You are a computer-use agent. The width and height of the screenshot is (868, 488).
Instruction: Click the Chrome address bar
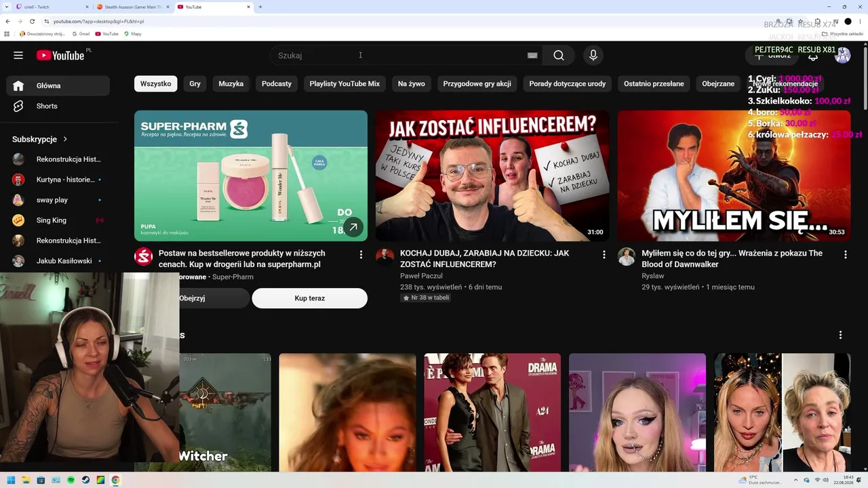407,21
